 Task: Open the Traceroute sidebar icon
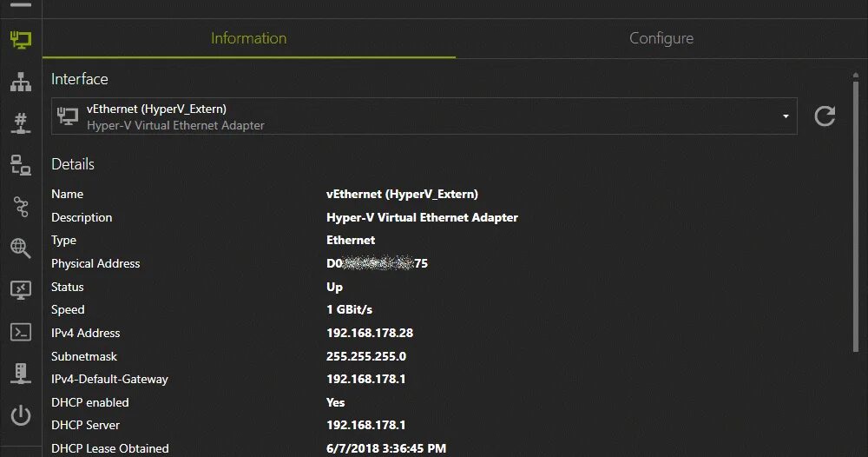(21, 207)
